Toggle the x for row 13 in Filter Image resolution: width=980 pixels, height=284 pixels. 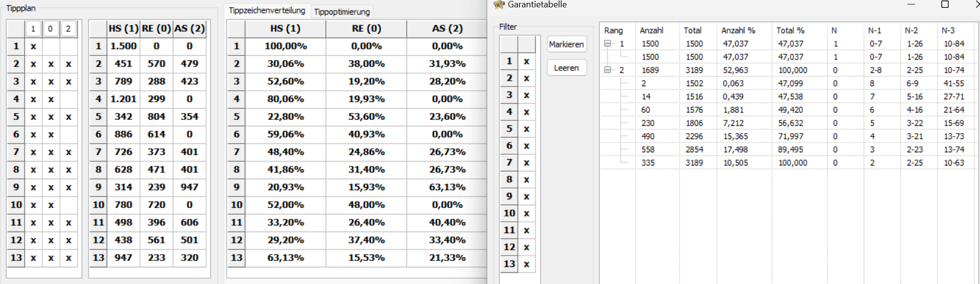pos(526,264)
